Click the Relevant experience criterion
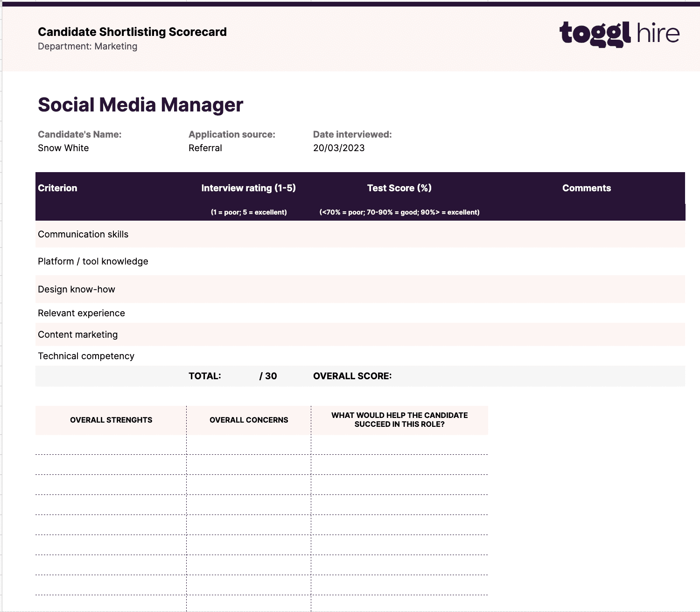The height and width of the screenshot is (612, 700). point(82,313)
